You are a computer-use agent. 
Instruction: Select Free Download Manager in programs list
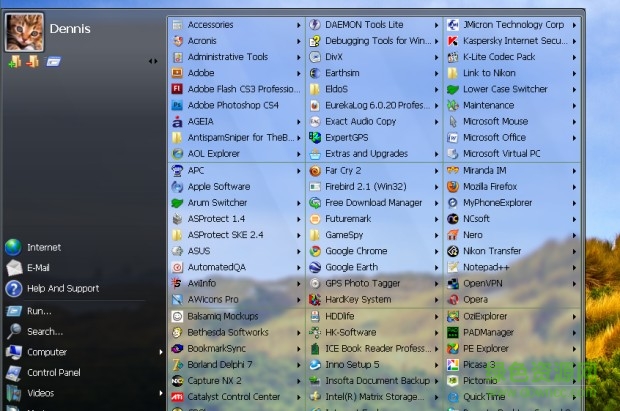click(372, 203)
